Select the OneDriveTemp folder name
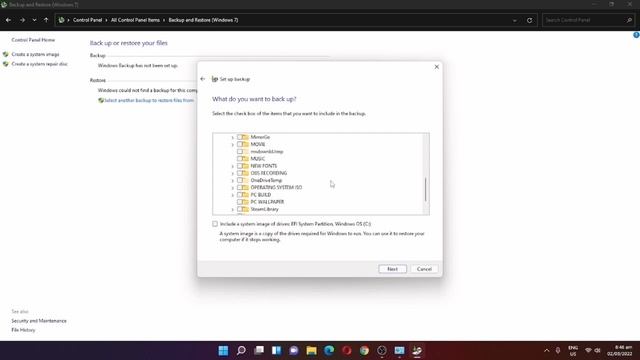The width and height of the screenshot is (640, 360). (x=266, y=180)
